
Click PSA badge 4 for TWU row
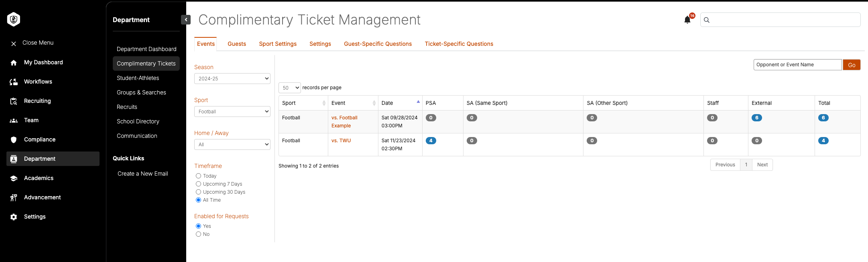(431, 141)
